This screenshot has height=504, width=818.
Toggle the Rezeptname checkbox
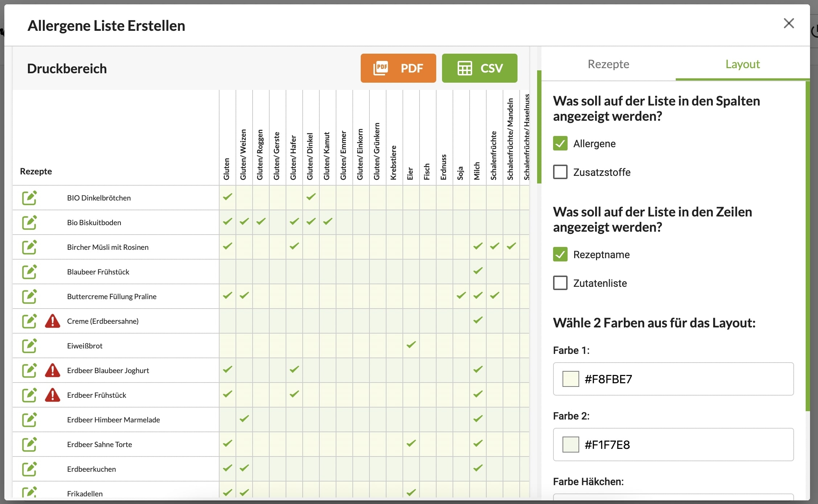click(x=560, y=255)
